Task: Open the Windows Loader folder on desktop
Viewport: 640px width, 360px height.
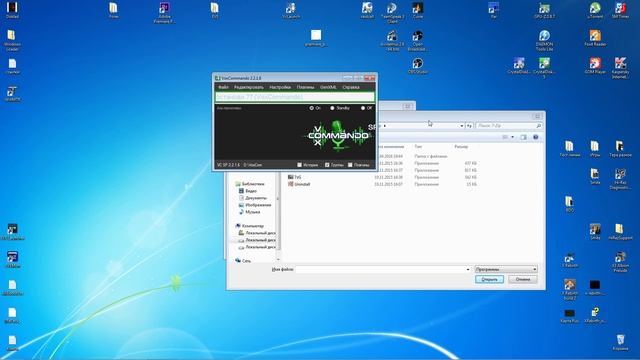Action: [x=12, y=40]
